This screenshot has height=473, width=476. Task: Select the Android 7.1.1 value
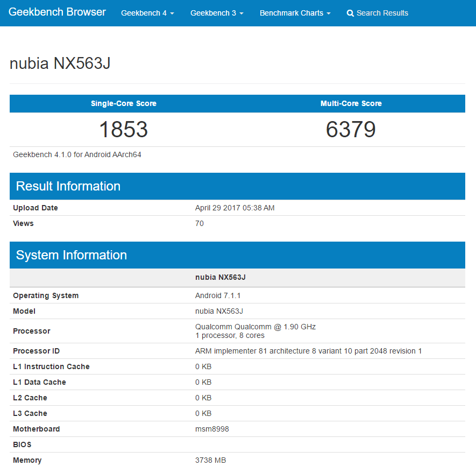(x=218, y=295)
